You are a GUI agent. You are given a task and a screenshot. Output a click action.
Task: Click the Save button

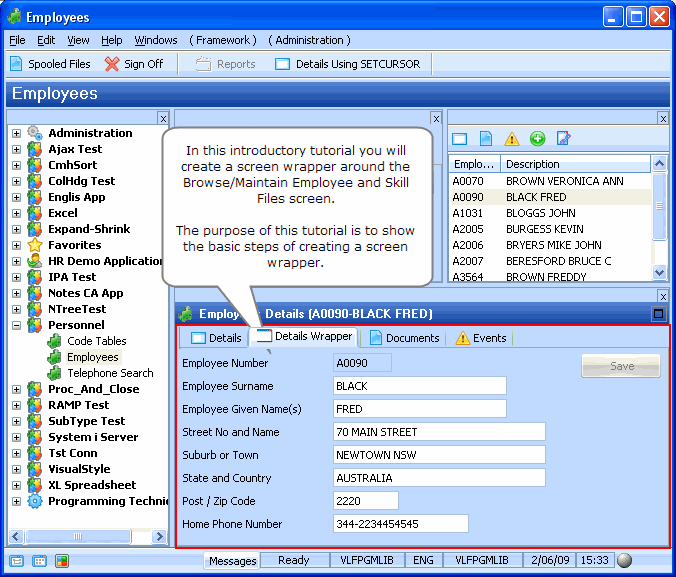point(621,366)
